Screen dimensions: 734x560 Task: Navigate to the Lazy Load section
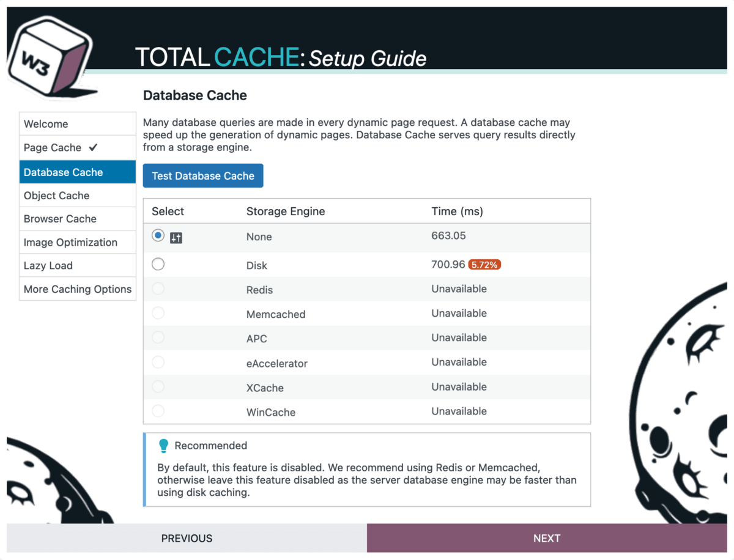pyautogui.click(x=48, y=265)
